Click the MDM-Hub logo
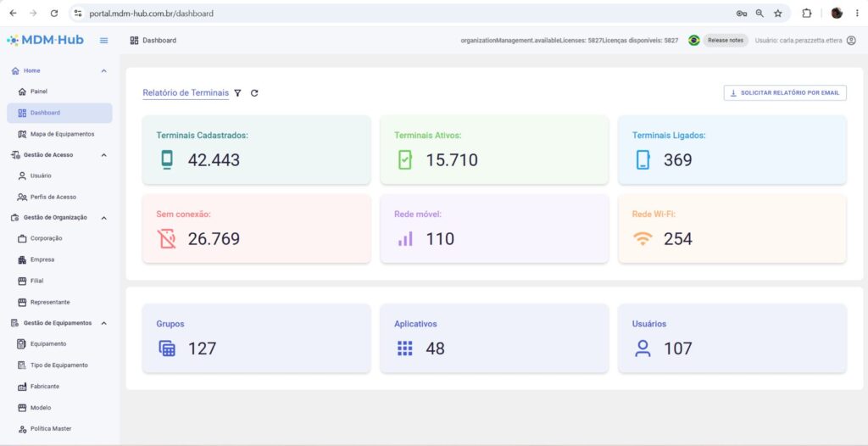The height and width of the screenshot is (446, 868). click(x=46, y=40)
